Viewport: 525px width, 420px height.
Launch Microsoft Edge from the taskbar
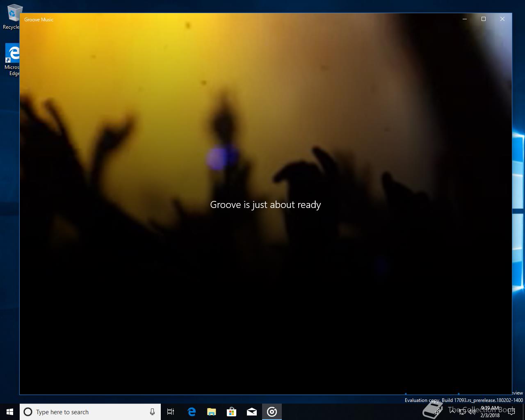pos(191,412)
